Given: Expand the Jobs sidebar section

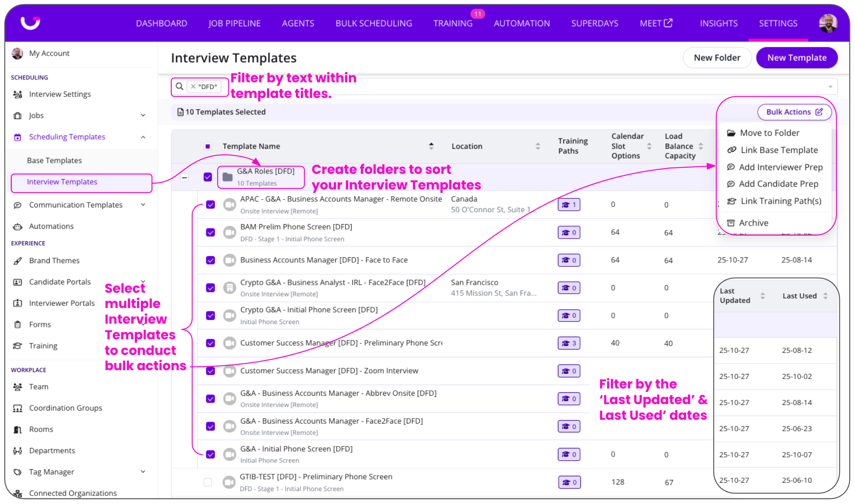Looking at the screenshot, I should (x=143, y=116).
